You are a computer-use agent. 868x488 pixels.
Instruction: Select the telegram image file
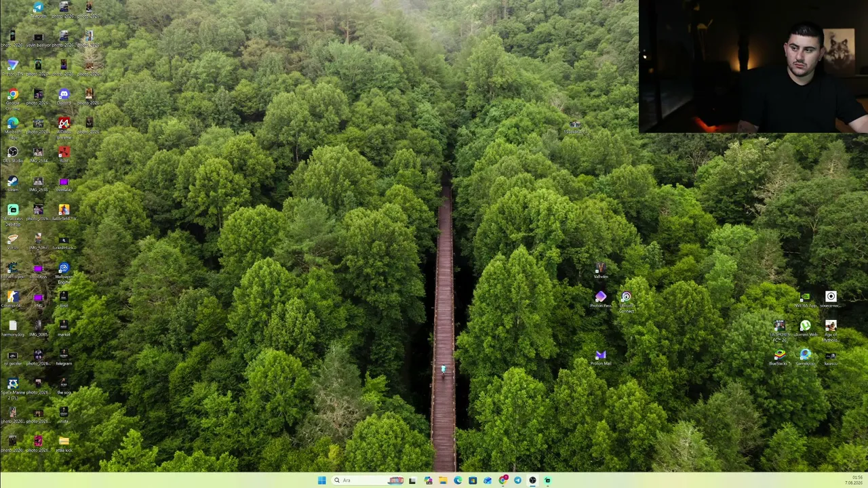pos(64,358)
